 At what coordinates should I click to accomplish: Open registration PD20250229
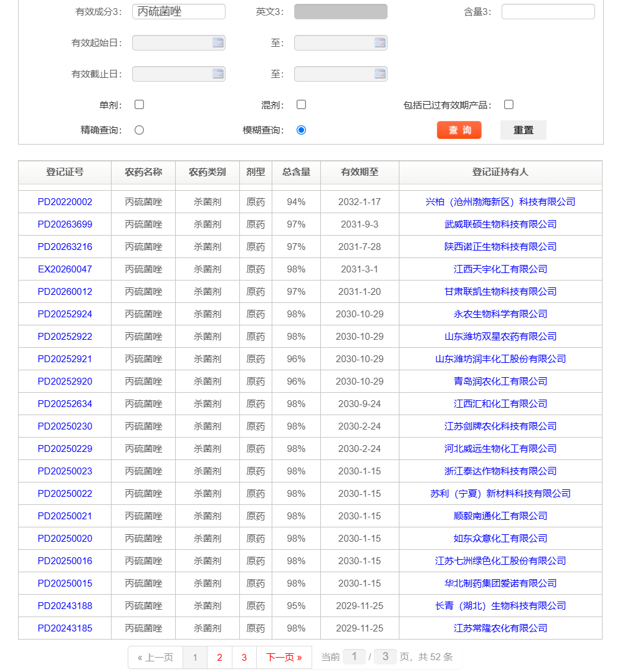(65, 449)
